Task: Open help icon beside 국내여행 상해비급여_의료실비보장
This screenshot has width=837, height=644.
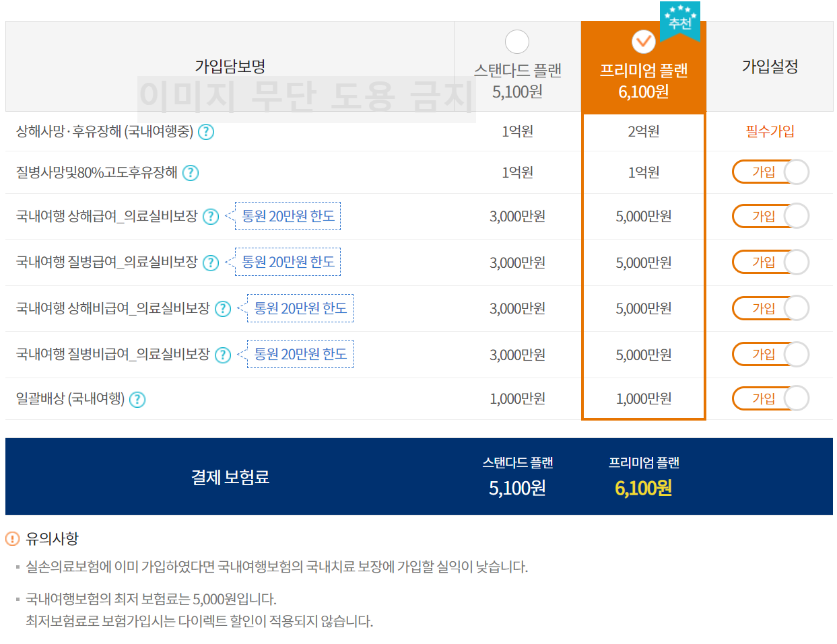Action: (x=222, y=308)
